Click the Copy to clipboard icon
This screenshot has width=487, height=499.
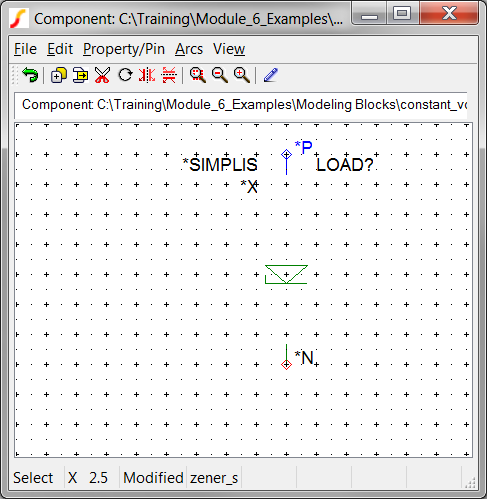[x=80, y=75]
